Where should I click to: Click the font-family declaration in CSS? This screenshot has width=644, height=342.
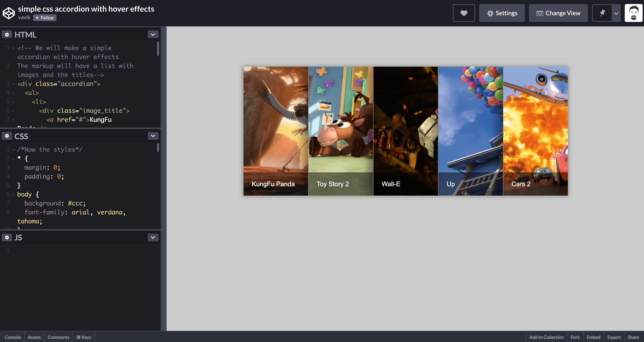coord(71,217)
